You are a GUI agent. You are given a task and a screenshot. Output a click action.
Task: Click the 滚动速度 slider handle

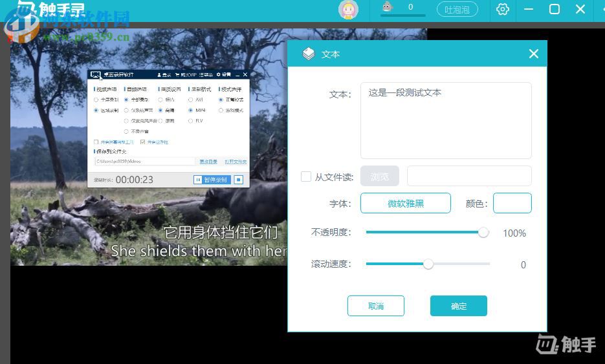click(428, 264)
